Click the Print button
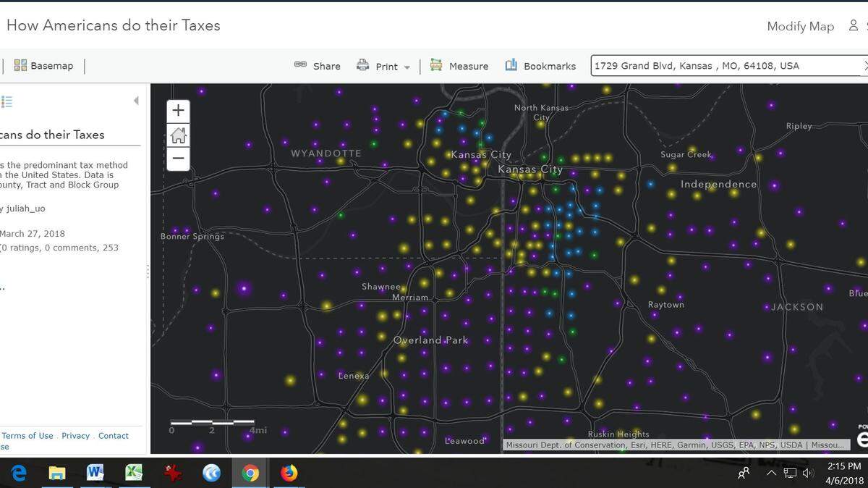The height and width of the screenshot is (488, 868). [x=378, y=66]
